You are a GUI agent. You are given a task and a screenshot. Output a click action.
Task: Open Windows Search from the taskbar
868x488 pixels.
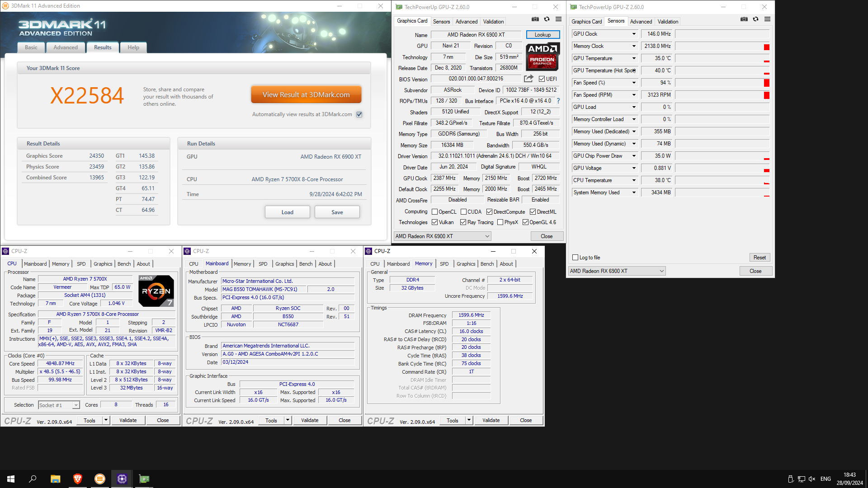(x=33, y=479)
